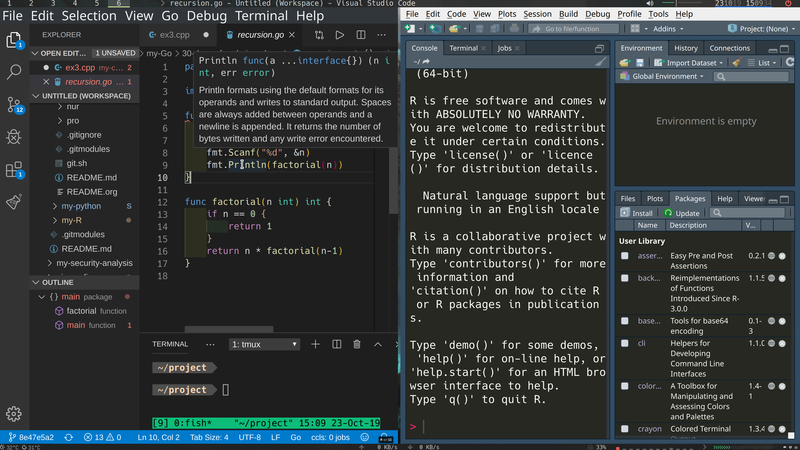Run the code with the play icon
800x450 pixels.
pyautogui.click(x=339, y=35)
